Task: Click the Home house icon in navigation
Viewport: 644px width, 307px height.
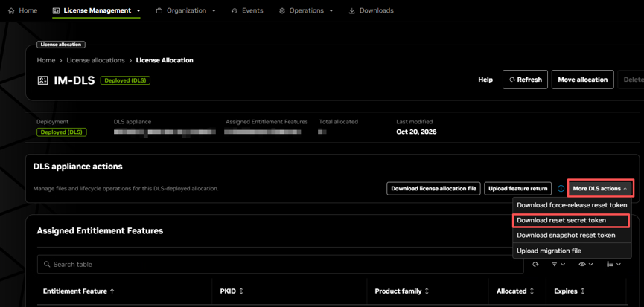Action: click(11, 10)
